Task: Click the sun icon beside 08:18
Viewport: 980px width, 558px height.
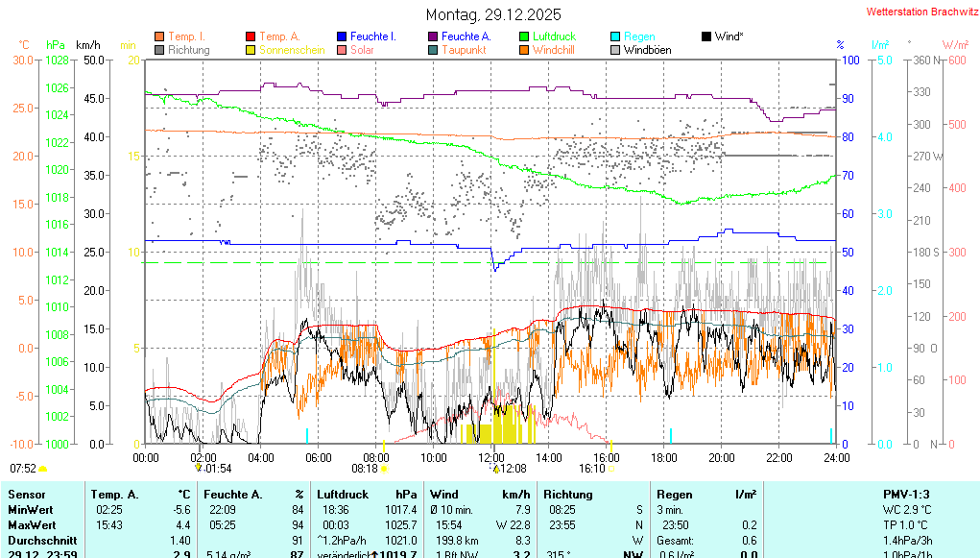Action: (384, 469)
